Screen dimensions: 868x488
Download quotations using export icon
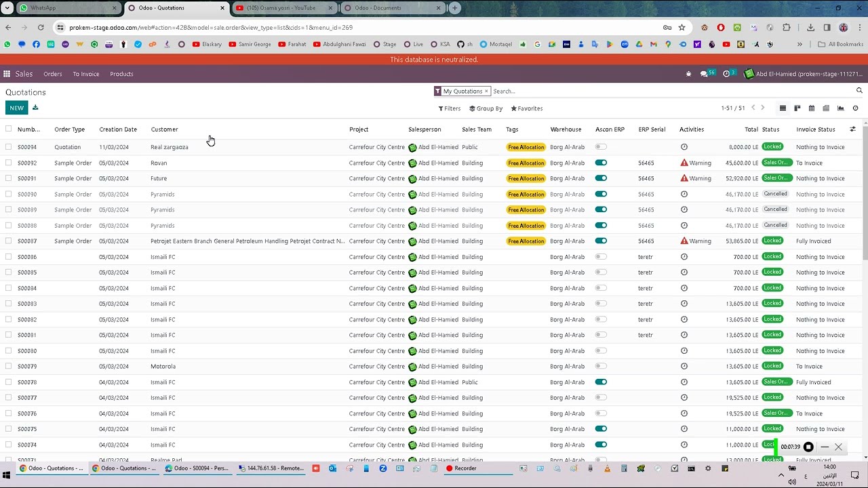point(35,108)
